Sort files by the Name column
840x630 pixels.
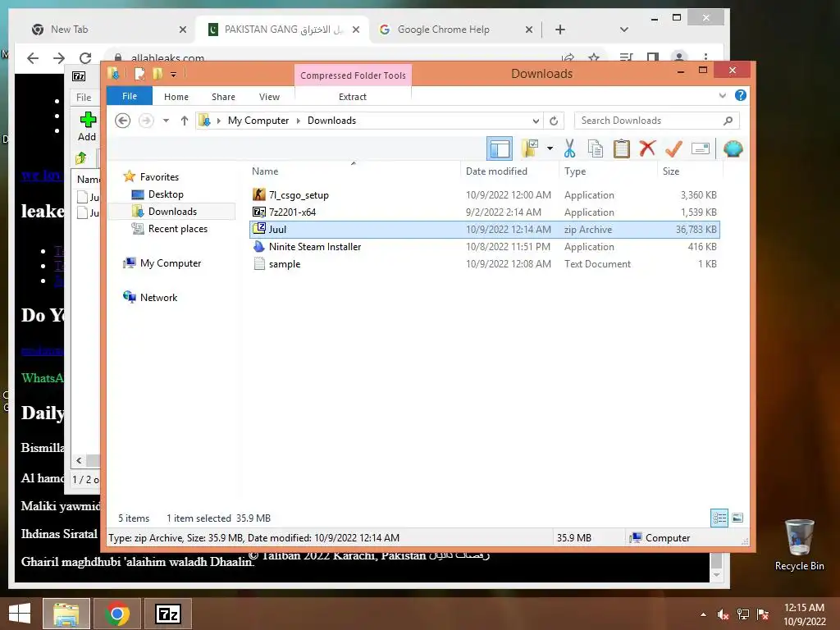coord(354,171)
